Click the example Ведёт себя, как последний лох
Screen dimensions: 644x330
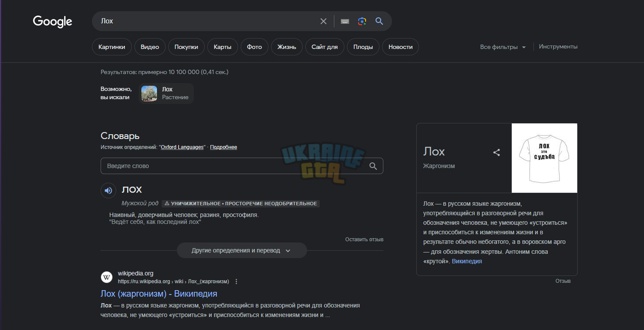point(155,222)
